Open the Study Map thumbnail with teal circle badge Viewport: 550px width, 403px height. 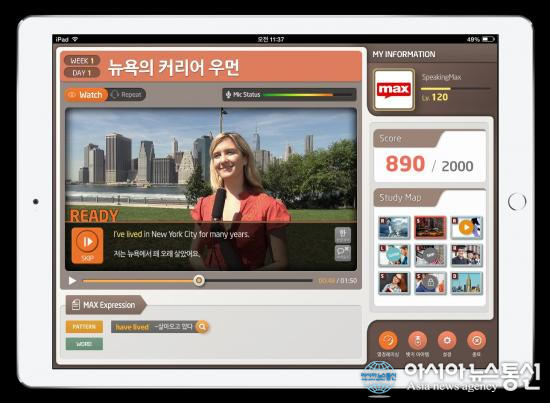pos(394,255)
